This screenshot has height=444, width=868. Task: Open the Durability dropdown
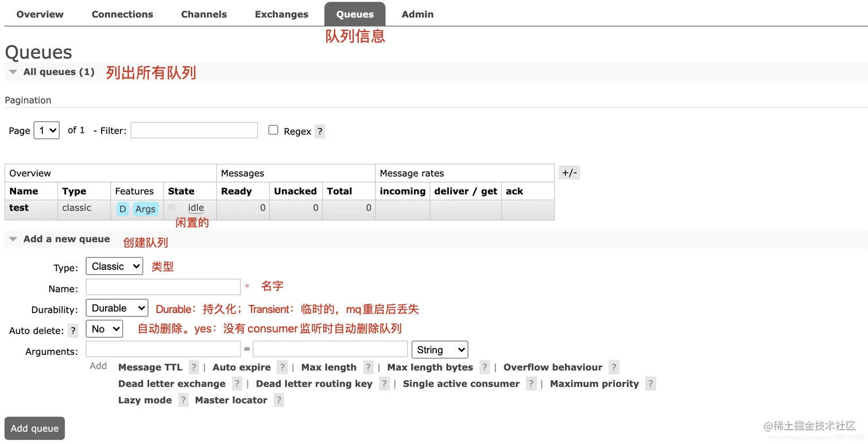[117, 308]
